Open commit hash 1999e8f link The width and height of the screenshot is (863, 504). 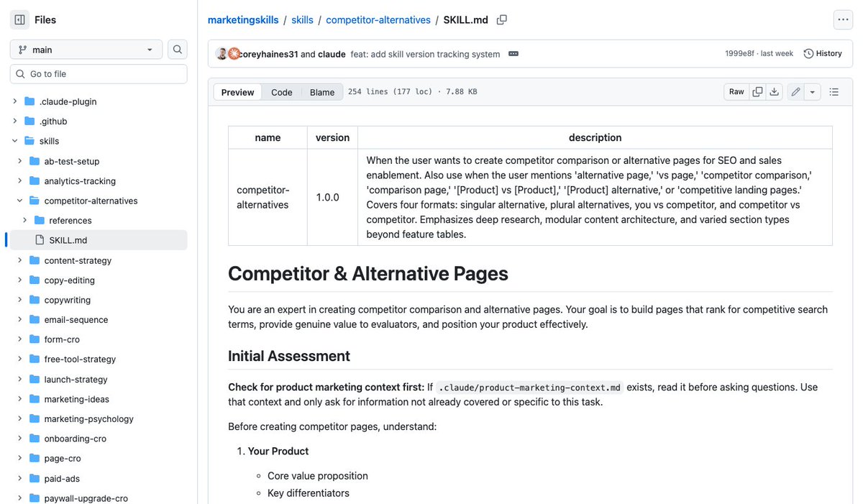coord(741,54)
